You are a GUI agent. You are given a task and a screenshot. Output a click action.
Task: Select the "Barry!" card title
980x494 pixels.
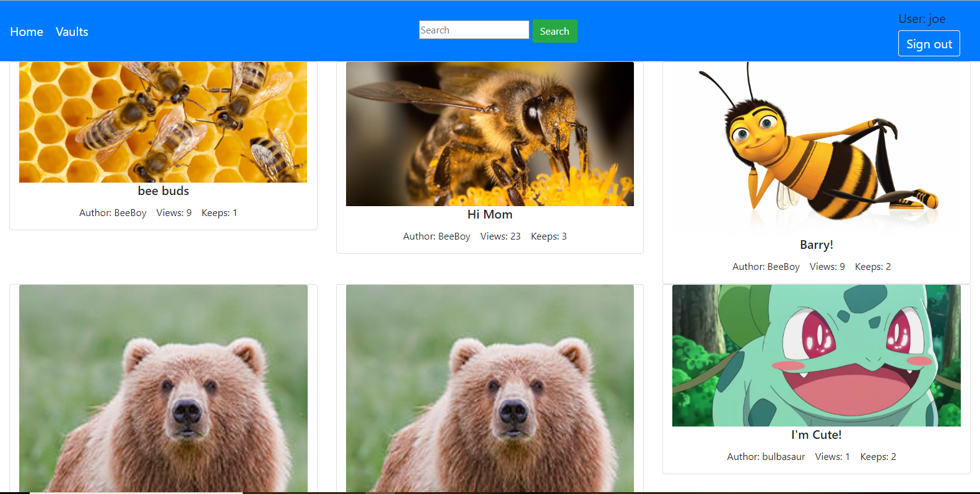click(817, 245)
